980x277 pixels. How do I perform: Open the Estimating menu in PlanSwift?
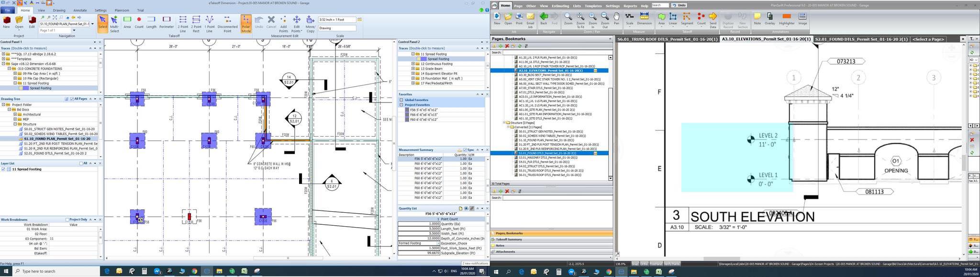click(560, 6)
